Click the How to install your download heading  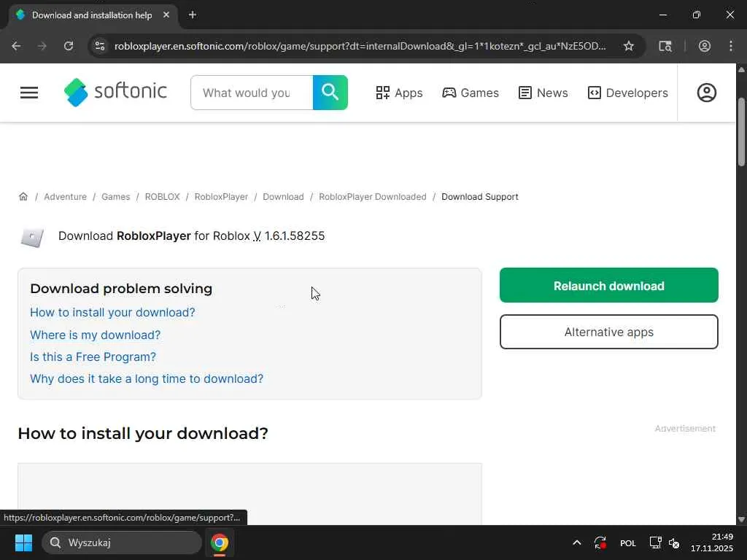(x=143, y=433)
